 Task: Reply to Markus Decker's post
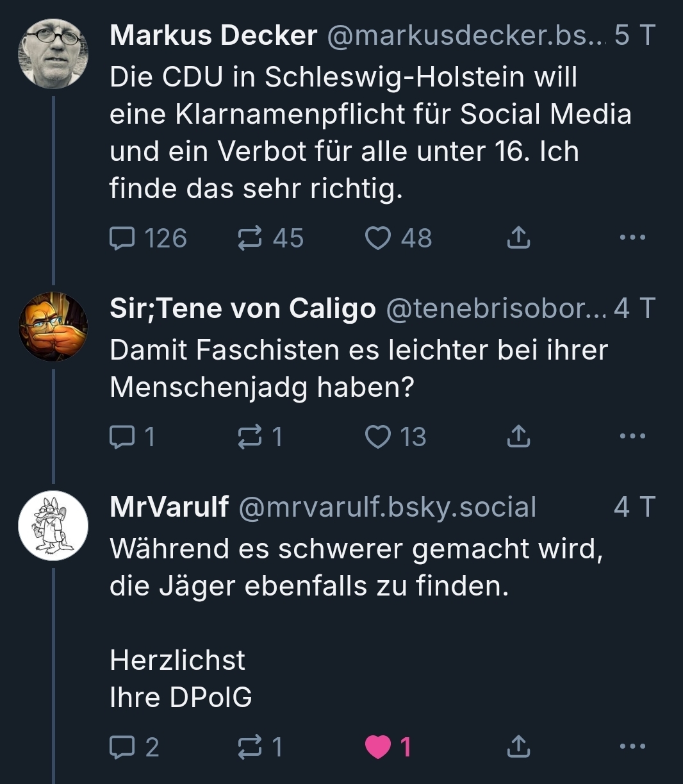tap(122, 238)
